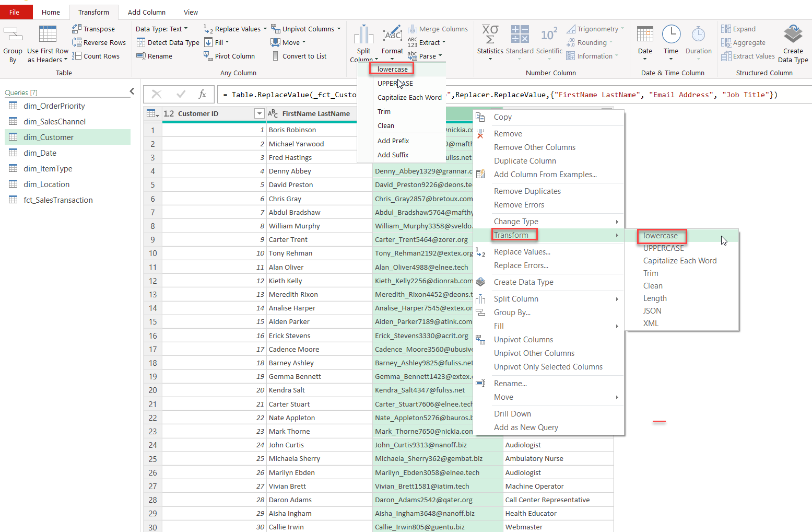Image resolution: width=812 pixels, height=532 pixels.
Task: Click the table corner menu icon
Action: pyautogui.click(x=152, y=113)
